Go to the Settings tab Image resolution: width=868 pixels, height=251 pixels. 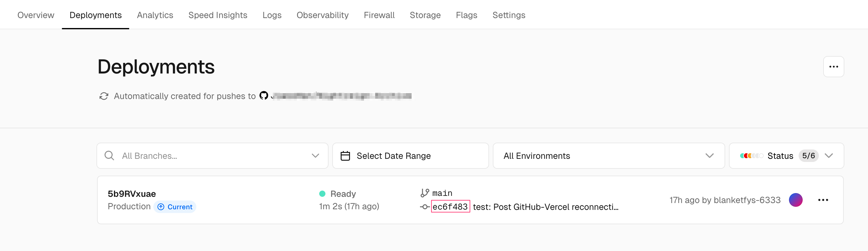click(x=508, y=15)
